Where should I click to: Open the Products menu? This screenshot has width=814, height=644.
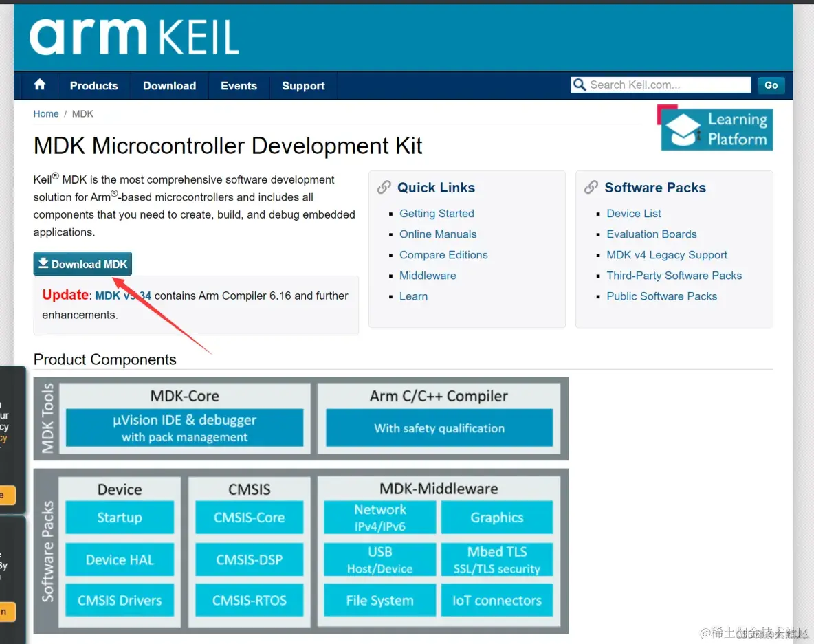tap(93, 85)
